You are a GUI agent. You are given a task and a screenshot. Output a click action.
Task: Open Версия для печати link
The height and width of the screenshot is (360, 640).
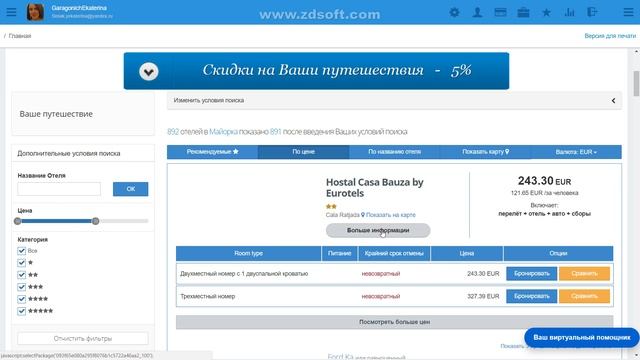610,36
